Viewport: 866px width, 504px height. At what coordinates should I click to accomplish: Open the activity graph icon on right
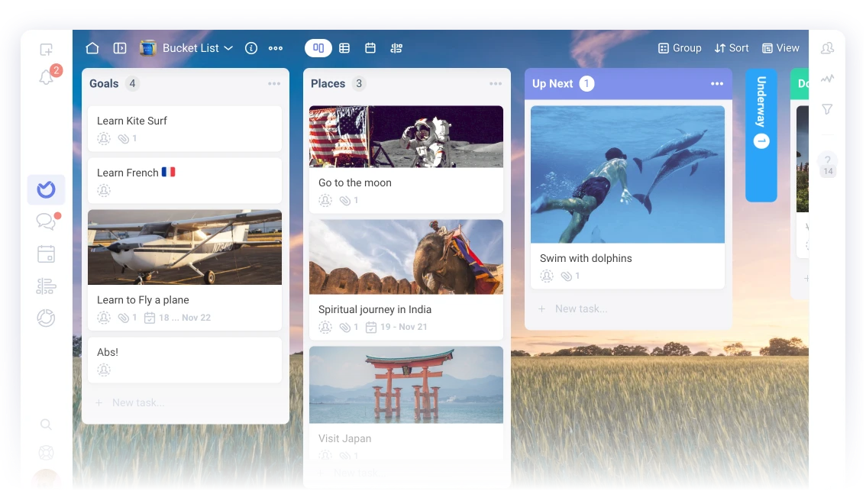pos(827,79)
